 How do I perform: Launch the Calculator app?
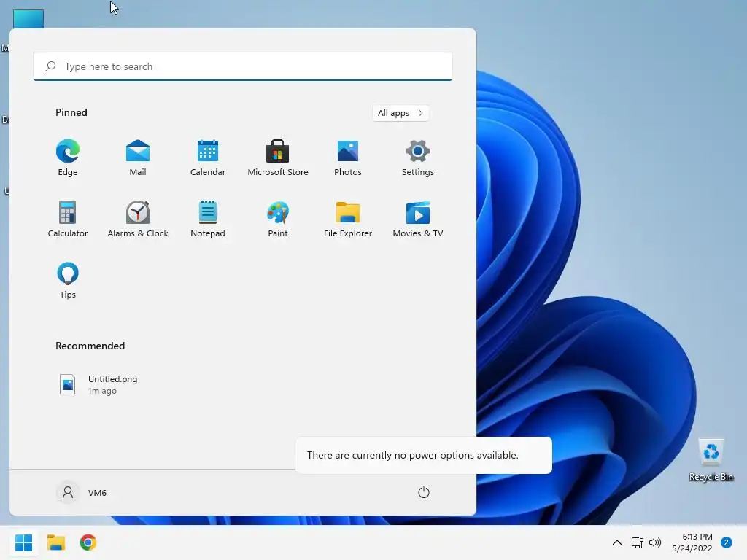tap(68, 219)
